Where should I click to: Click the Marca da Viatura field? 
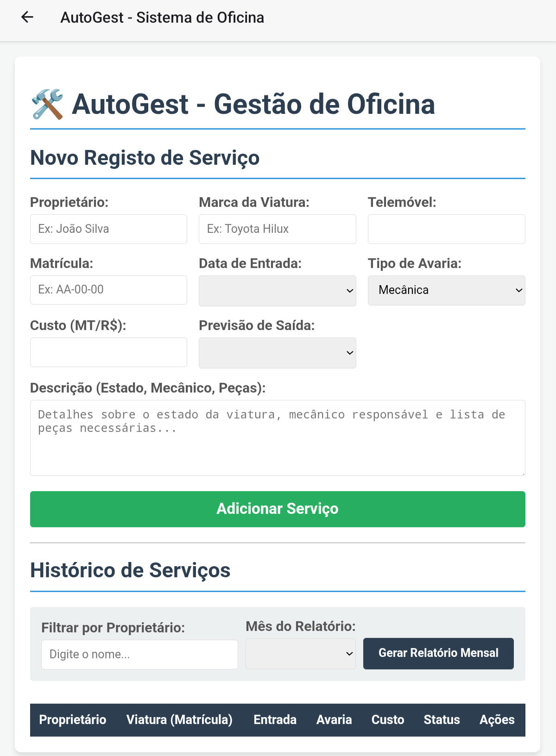point(277,229)
